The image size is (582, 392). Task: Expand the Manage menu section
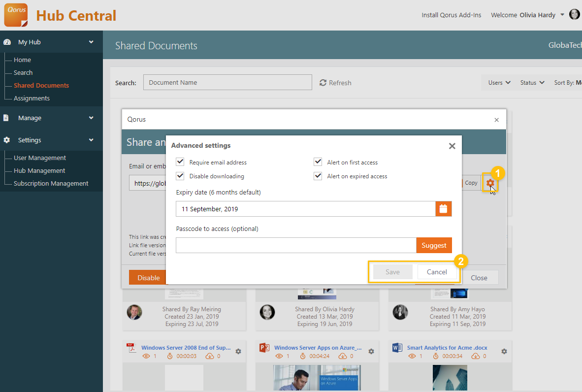pyautogui.click(x=91, y=118)
